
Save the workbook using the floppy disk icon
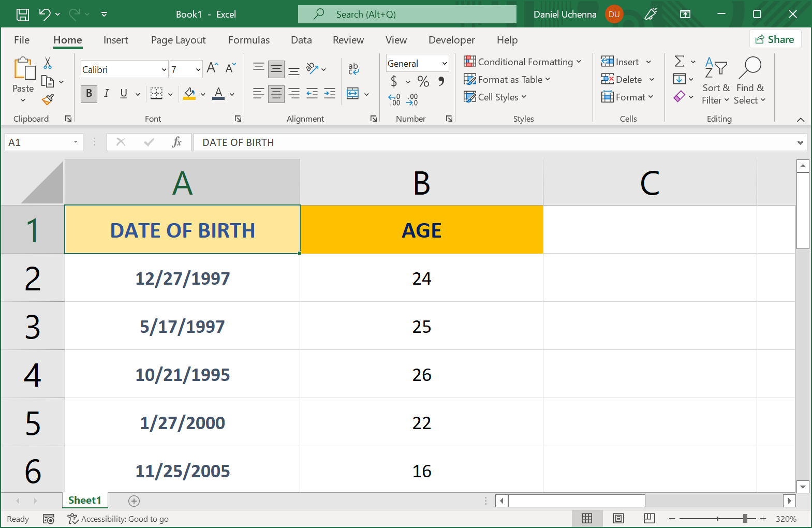point(23,14)
